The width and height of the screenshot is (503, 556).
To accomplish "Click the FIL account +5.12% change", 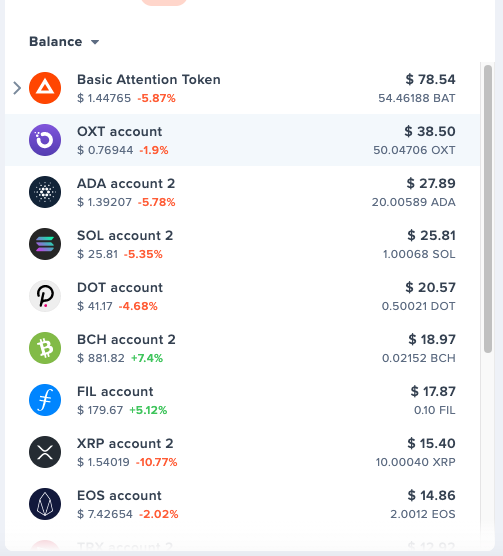I will click(148, 410).
